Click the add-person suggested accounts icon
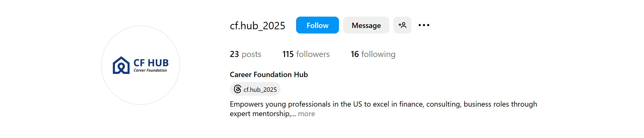 402,25
